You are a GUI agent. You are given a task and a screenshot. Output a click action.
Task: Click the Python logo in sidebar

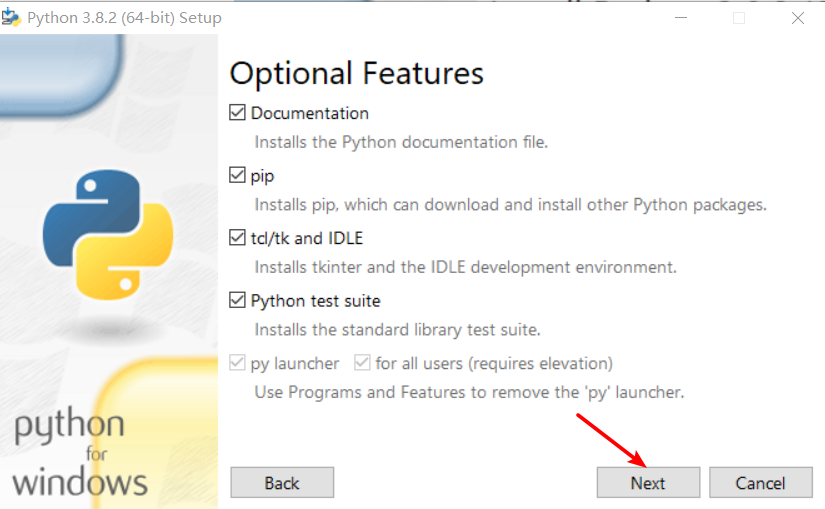click(108, 234)
